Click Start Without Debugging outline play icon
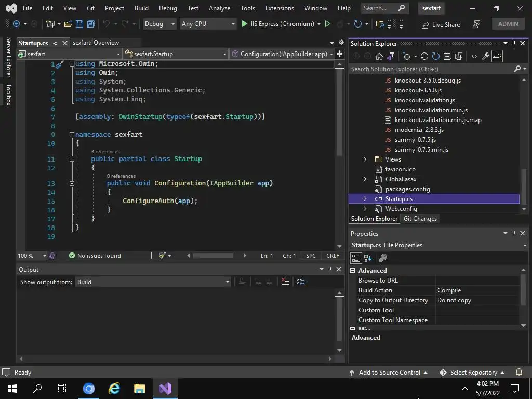Screen dimensions: 532x399 point(327,24)
